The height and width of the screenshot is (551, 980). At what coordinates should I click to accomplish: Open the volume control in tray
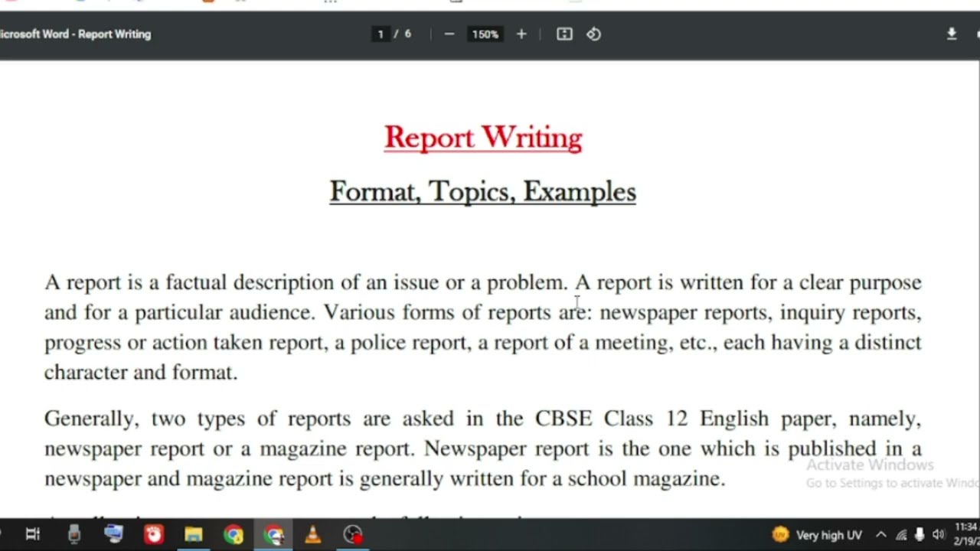(938, 535)
